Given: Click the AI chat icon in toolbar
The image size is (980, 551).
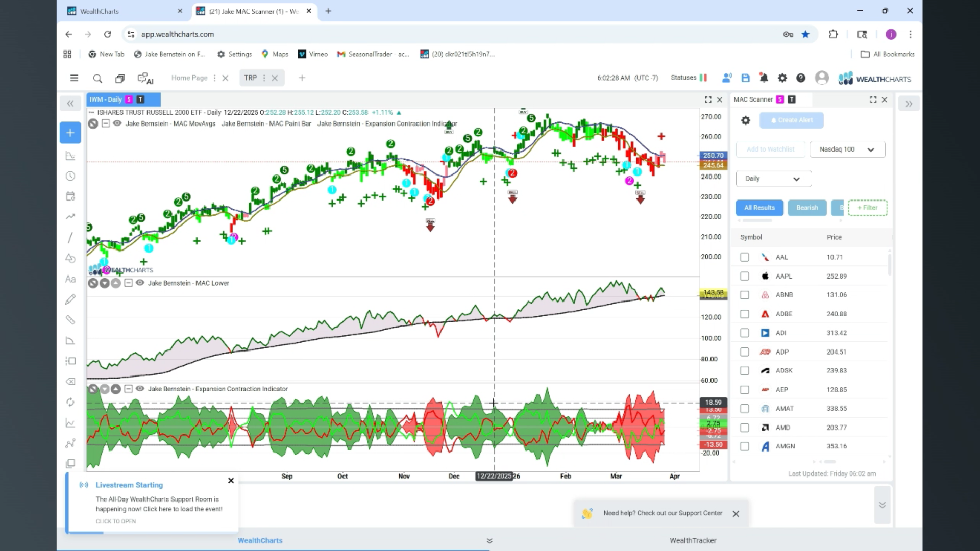Looking at the screenshot, I should coord(145,79).
